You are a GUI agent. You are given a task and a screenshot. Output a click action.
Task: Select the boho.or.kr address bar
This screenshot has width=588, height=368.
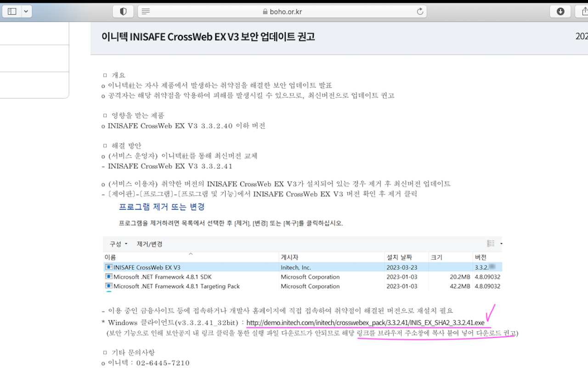282,11
